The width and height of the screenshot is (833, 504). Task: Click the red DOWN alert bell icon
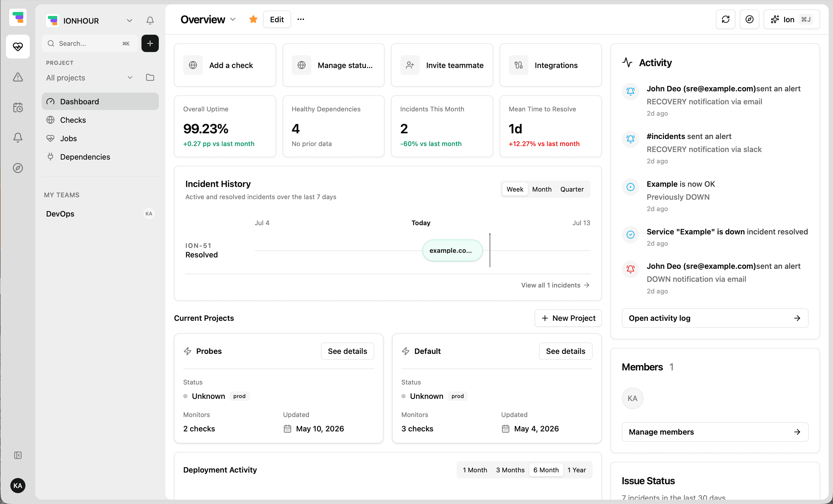[x=631, y=269]
